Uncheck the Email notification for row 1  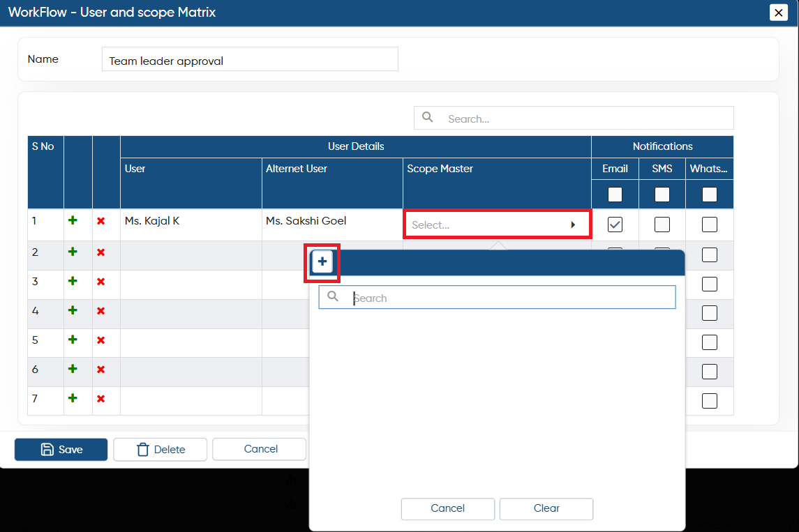point(615,225)
